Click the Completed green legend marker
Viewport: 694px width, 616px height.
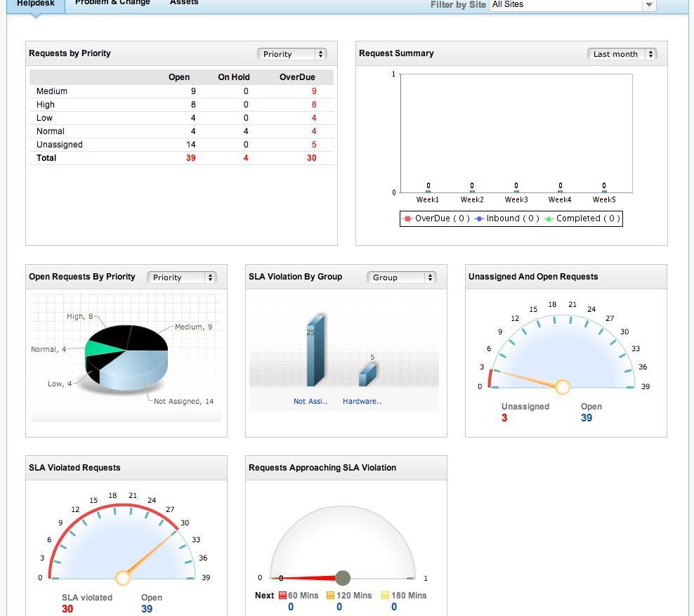point(549,218)
